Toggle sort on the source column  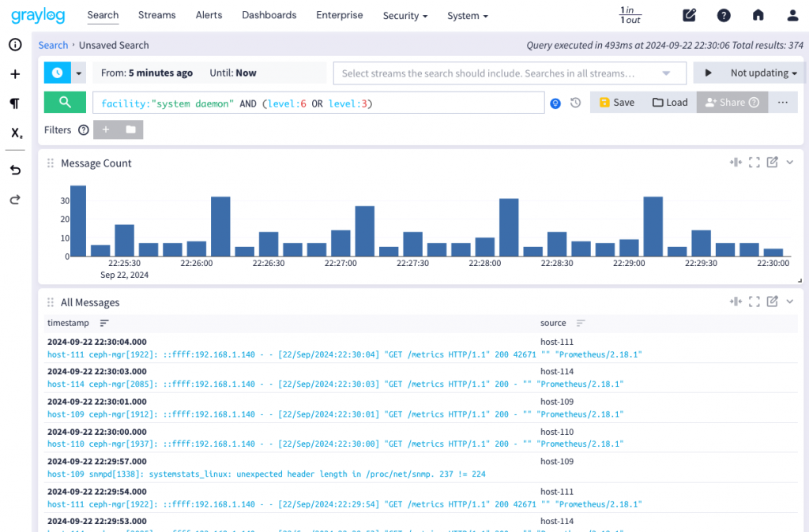(581, 323)
